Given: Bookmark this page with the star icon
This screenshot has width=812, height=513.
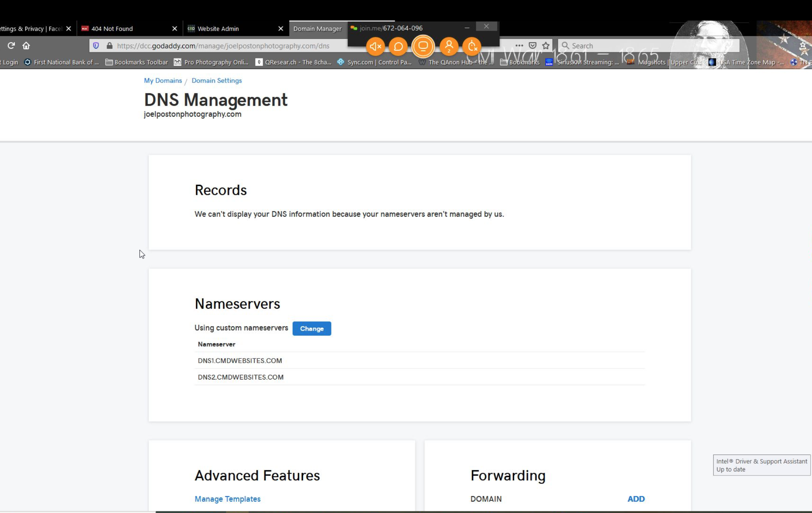Looking at the screenshot, I should [x=546, y=46].
